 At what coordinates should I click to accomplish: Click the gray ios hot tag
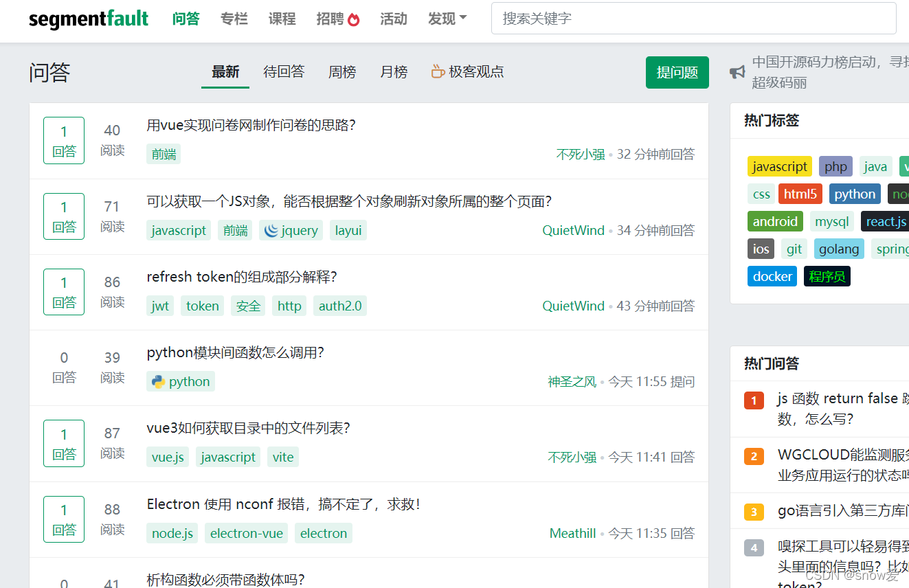pyautogui.click(x=761, y=249)
